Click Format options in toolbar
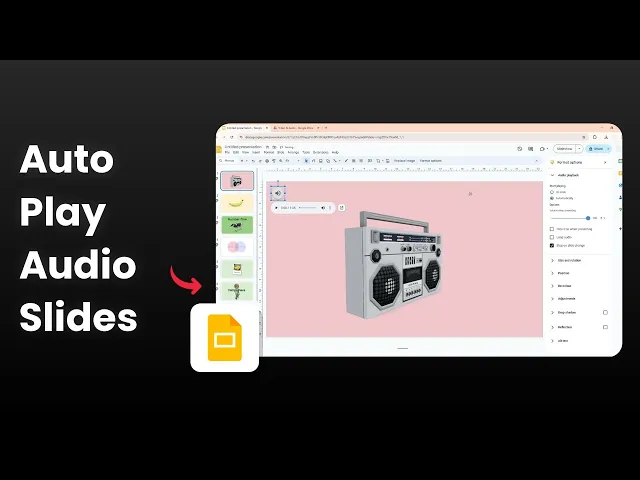Image resolution: width=640 pixels, height=480 pixels. click(431, 161)
